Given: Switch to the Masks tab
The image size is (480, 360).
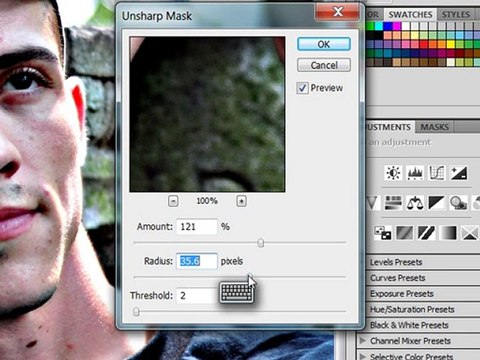Looking at the screenshot, I should [x=434, y=127].
